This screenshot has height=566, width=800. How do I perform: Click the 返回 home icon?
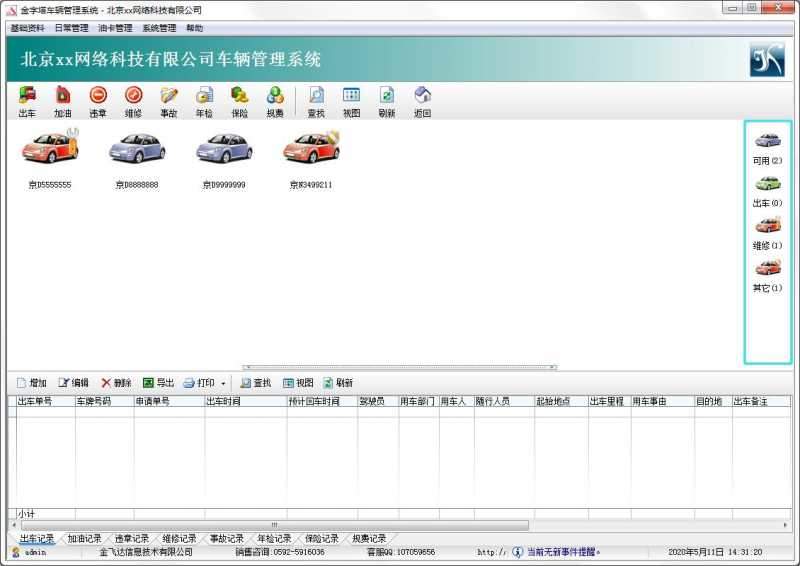coord(422,102)
